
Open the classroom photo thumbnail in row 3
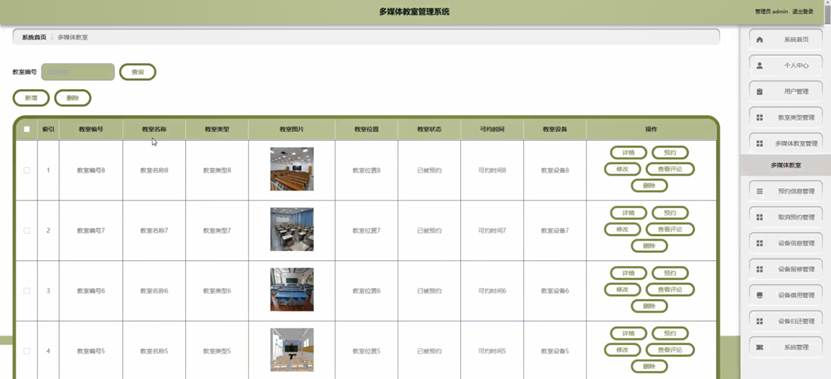click(x=292, y=289)
